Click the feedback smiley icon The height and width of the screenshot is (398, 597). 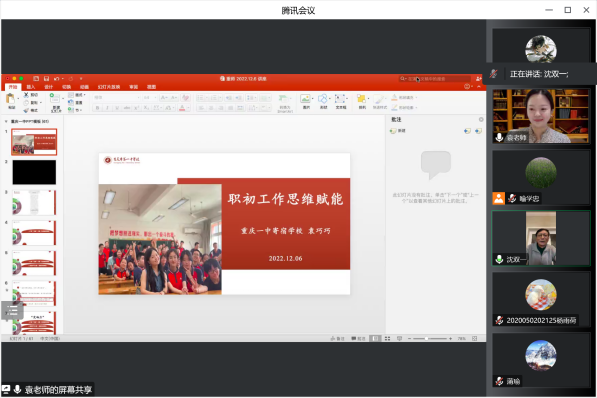(467, 86)
